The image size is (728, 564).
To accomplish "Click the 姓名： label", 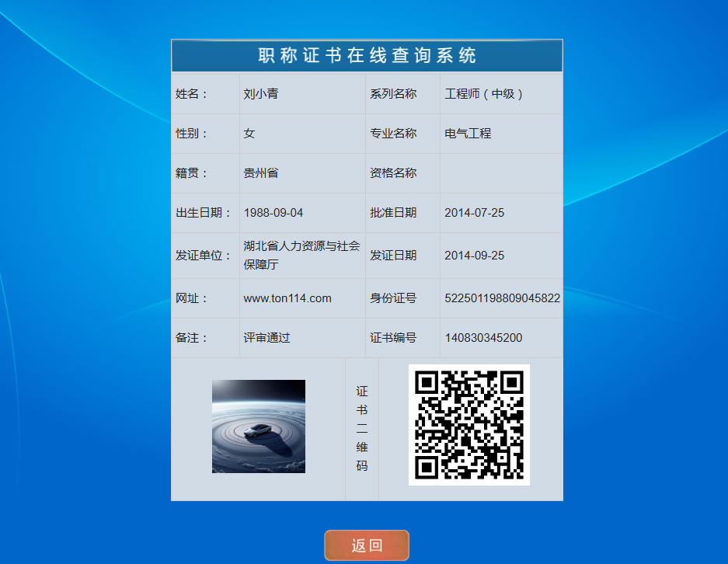I will pyautogui.click(x=191, y=94).
